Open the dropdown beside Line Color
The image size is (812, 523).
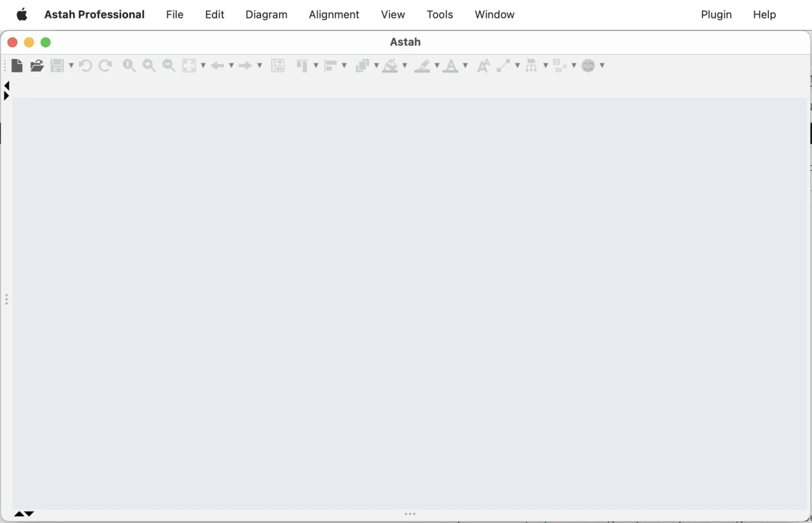point(437,65)
